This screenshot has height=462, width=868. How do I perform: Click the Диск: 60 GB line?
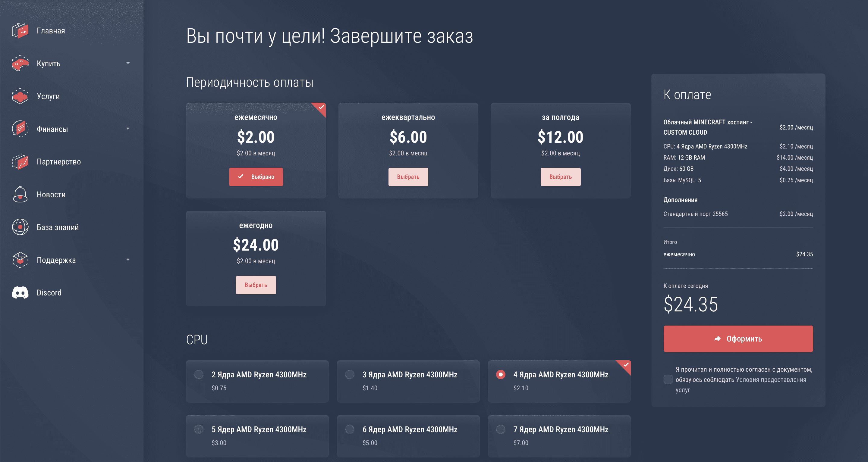coord(738,169)
